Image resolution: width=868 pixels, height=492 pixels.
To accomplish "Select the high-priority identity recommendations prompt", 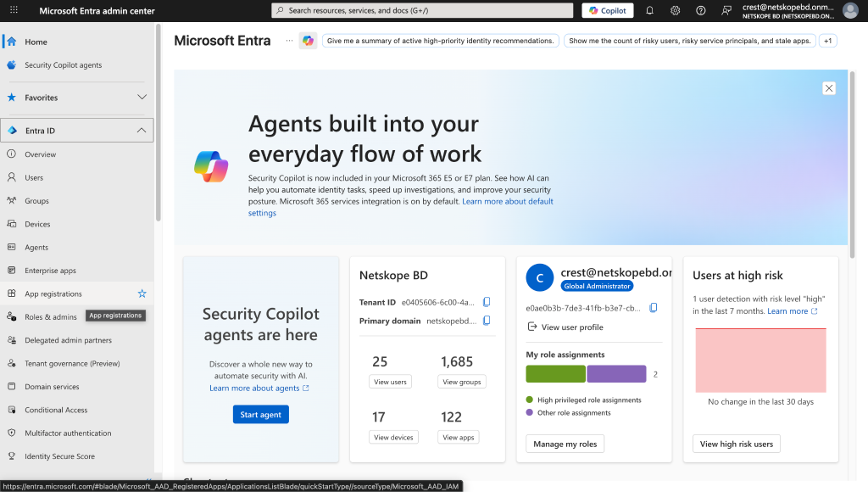I will [x=441, y=41].
